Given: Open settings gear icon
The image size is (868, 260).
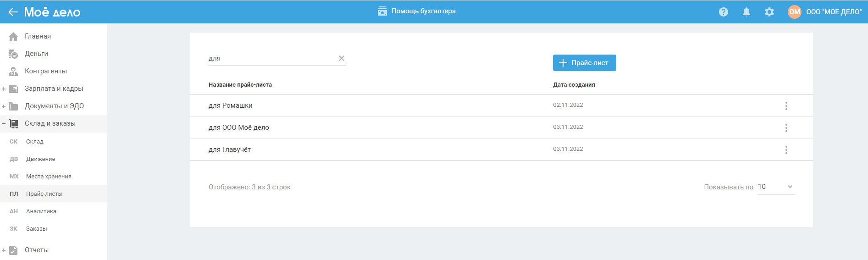Looking at the screenshot, I should coord(769,12).
